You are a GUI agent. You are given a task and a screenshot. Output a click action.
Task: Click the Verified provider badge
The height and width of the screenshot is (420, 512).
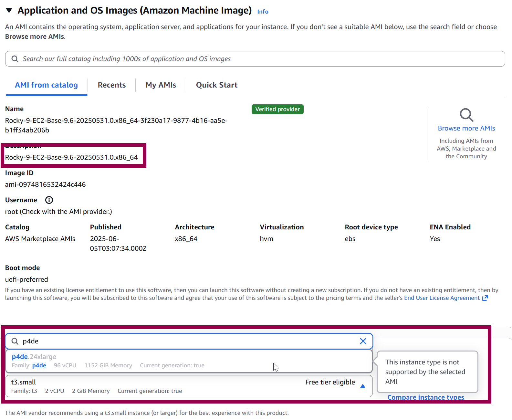pos(277,109)
